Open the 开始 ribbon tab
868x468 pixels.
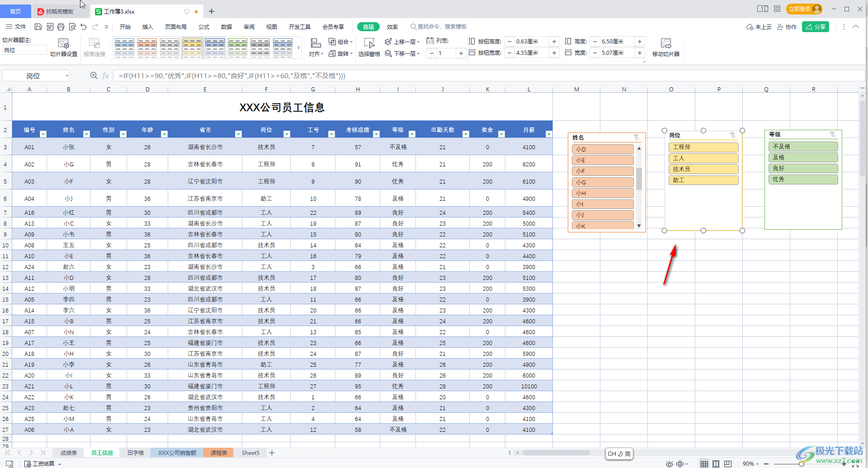[x=125, y=27]
